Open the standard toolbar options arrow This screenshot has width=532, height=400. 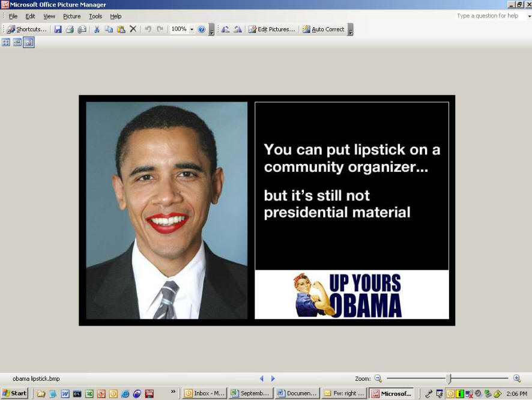(x=211, y=30)
